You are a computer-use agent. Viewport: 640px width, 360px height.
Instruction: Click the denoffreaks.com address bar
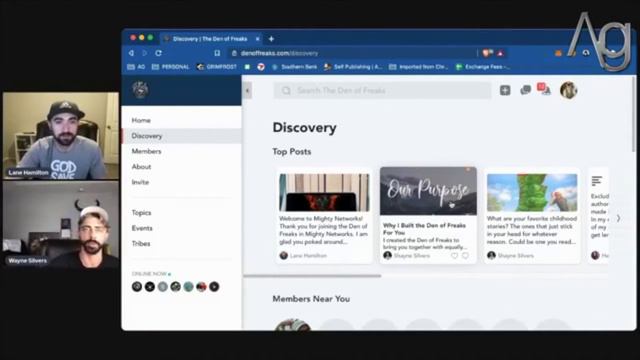point(351,53)
